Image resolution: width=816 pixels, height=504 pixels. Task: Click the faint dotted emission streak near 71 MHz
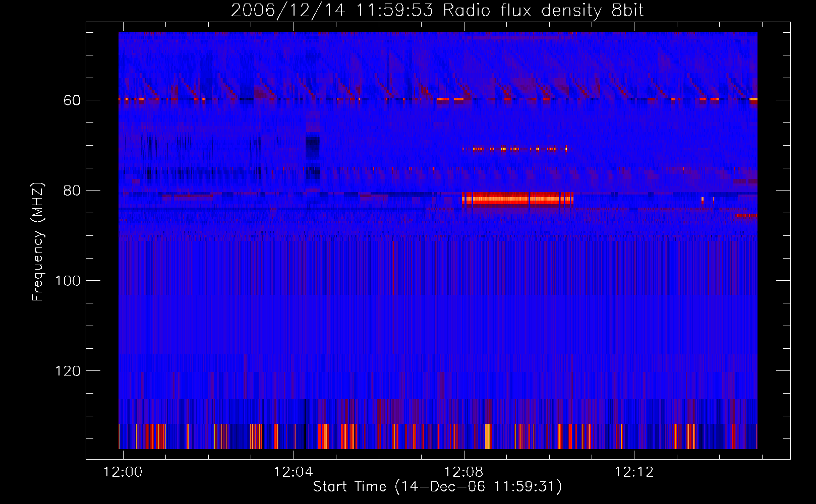pyautogui.click(x=514, y=149)
